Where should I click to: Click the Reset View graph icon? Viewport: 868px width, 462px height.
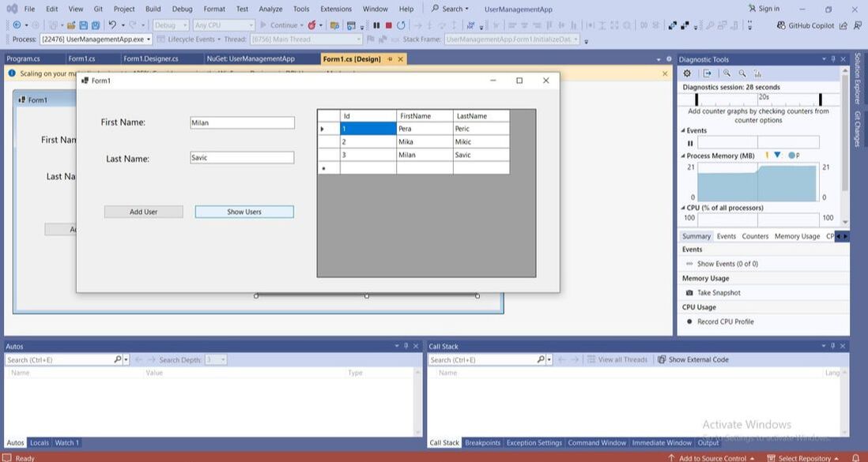[x=757, y=73]
